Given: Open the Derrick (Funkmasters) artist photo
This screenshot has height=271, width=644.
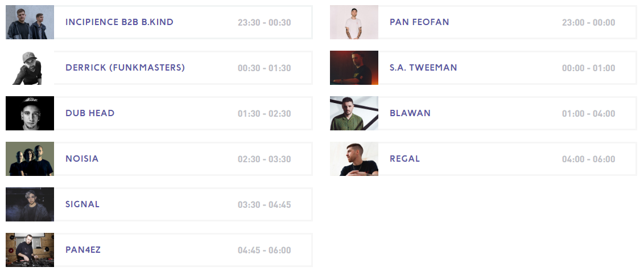Looking at the screenshot, I should tap(30, 68).
